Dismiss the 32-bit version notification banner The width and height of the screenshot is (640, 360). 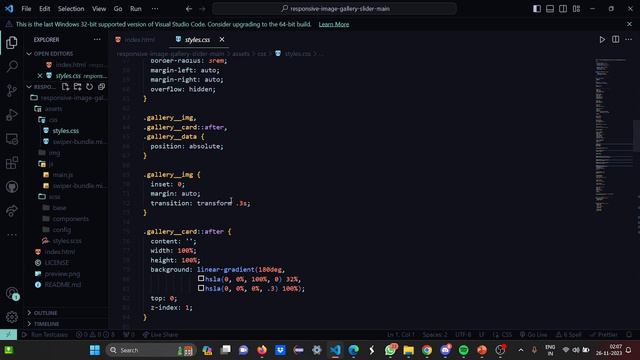[x=629, y=24]
